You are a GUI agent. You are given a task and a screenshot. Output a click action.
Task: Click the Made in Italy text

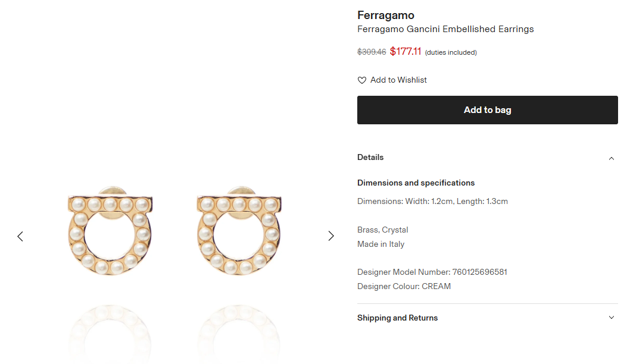pyautogui.click(x=380, y=244)
